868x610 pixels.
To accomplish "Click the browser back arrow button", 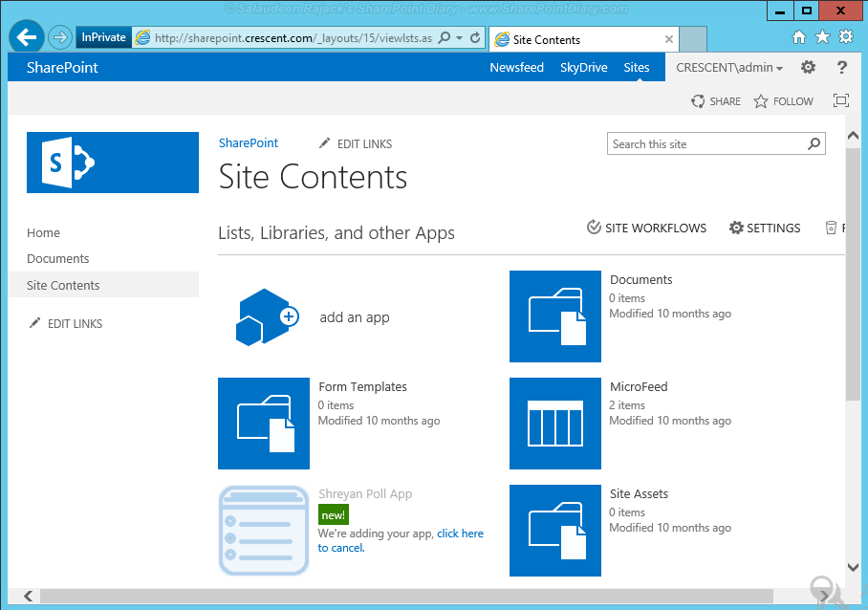I will coord(27,38).
